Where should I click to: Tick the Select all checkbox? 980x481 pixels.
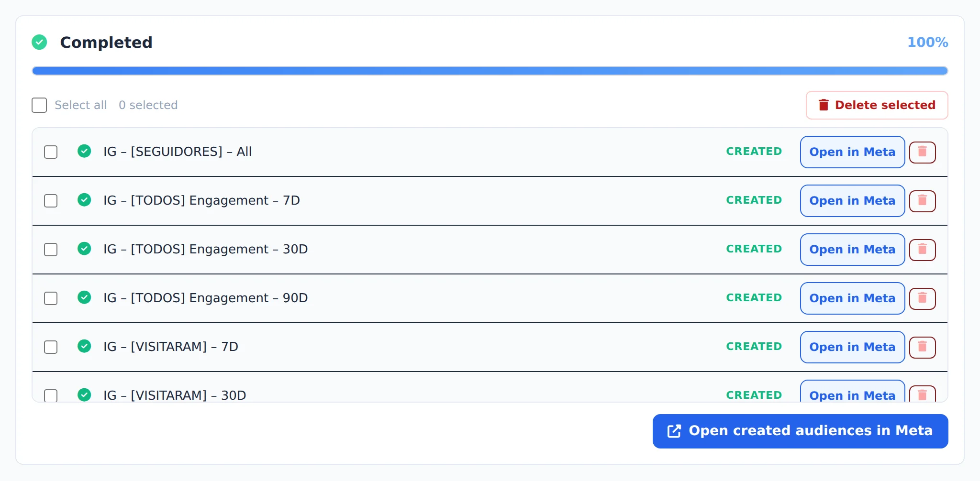(x=39, y=105)
